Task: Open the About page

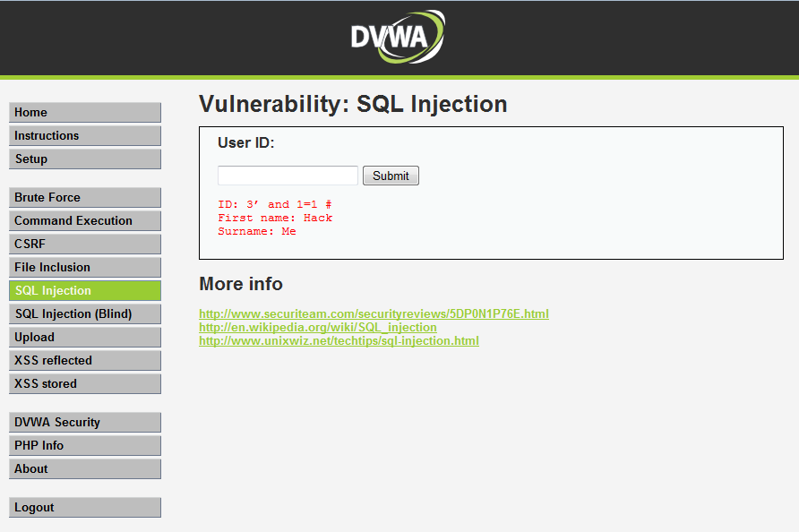Action: (x=85, y=468)
